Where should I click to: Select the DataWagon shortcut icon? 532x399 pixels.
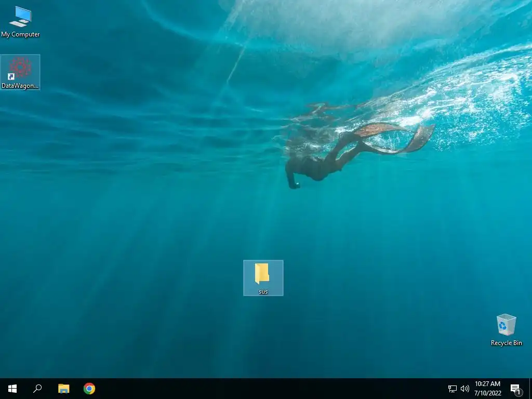[20, 72]
